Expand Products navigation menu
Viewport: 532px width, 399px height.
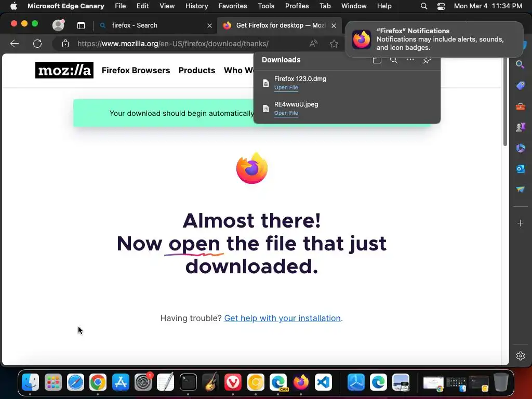197,70
